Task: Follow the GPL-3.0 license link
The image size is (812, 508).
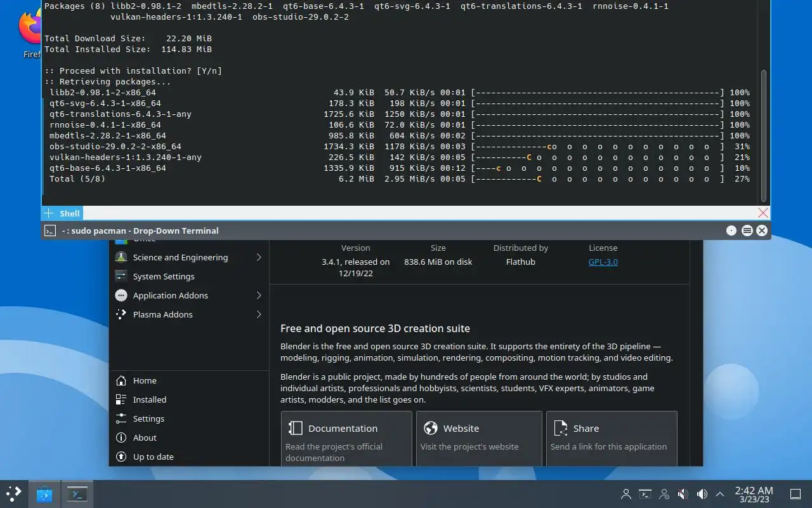Action: point(603,262)
